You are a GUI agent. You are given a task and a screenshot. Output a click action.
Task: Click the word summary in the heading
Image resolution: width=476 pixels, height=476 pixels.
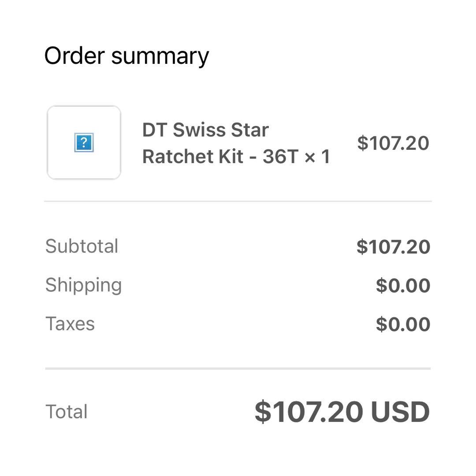[160, 56]
